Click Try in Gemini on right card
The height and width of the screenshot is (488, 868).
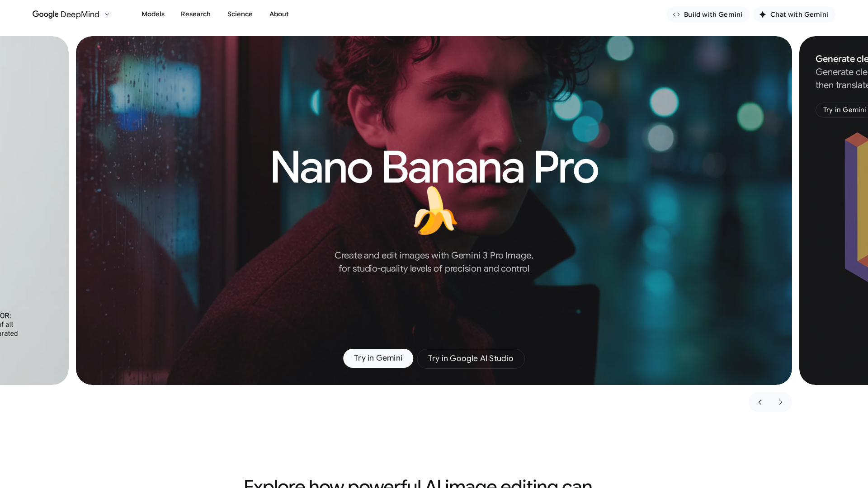tap(842, 110)
